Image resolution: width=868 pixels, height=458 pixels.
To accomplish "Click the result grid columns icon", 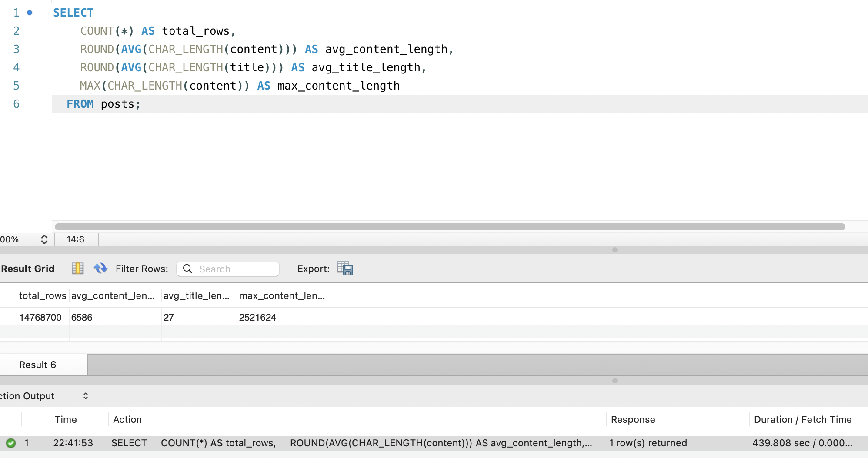I will tap(78, 269).
